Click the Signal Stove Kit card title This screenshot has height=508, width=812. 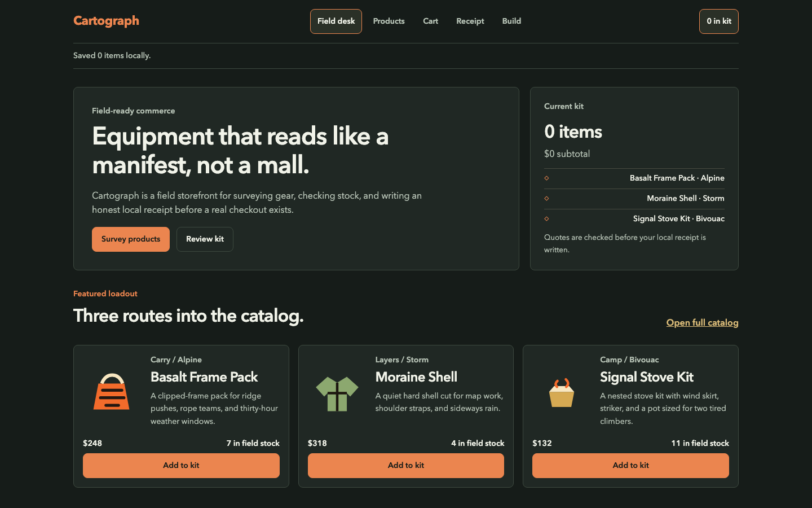(647, 377)
